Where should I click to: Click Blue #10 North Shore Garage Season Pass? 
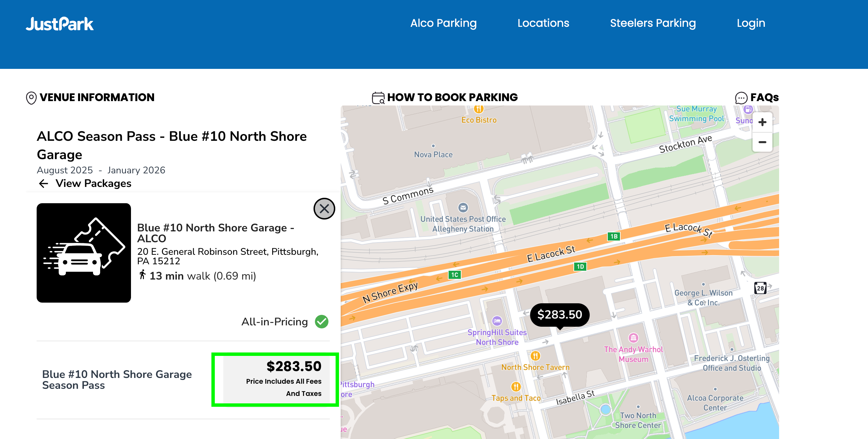point(117,380)
